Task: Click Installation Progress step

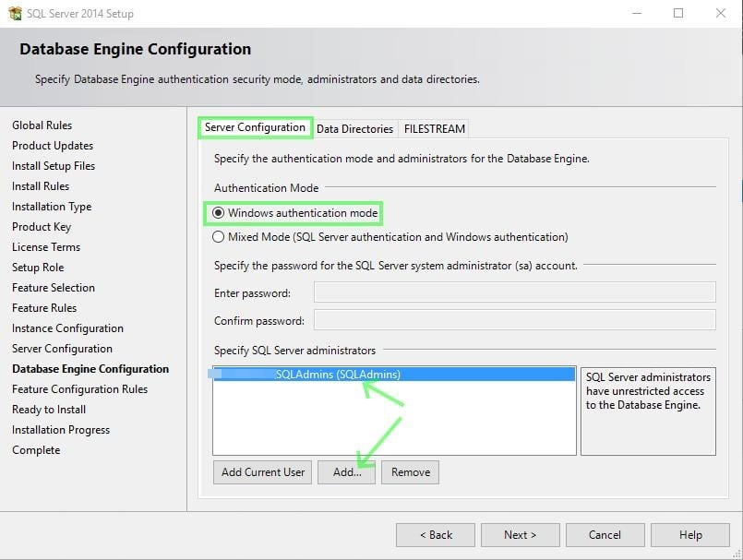Action: tap(61, 430)
